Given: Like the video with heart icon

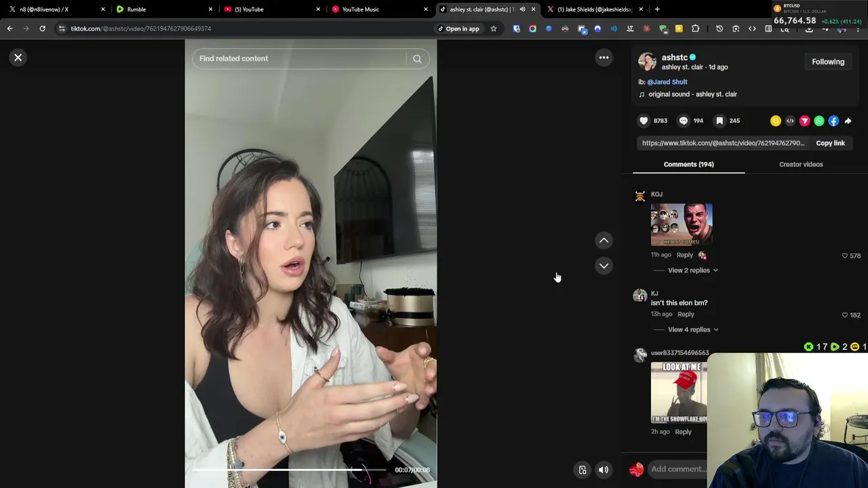Looking at the screenshot, I should (x=644, y=121).
